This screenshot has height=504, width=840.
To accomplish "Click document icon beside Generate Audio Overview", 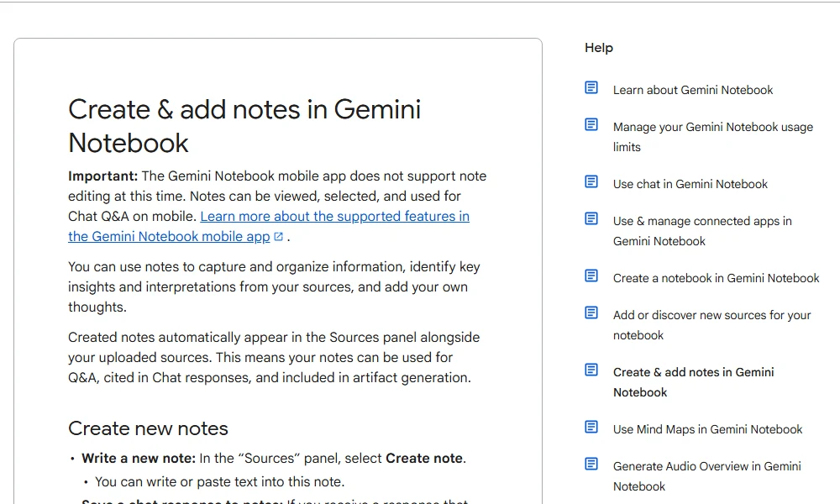I will [591, 464].
